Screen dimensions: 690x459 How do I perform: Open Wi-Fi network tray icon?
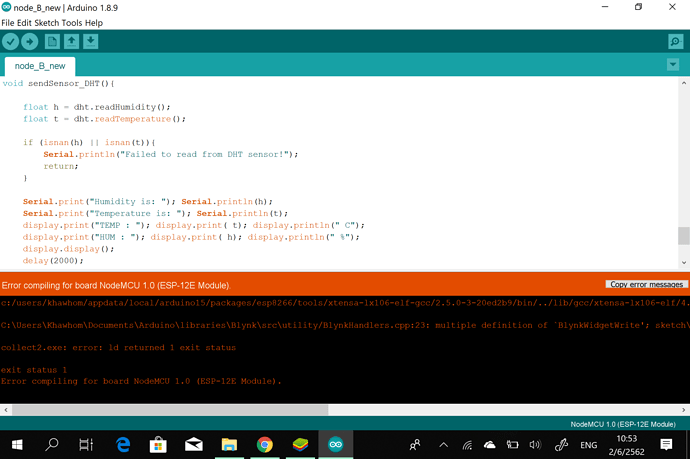[x=467, y=445]
